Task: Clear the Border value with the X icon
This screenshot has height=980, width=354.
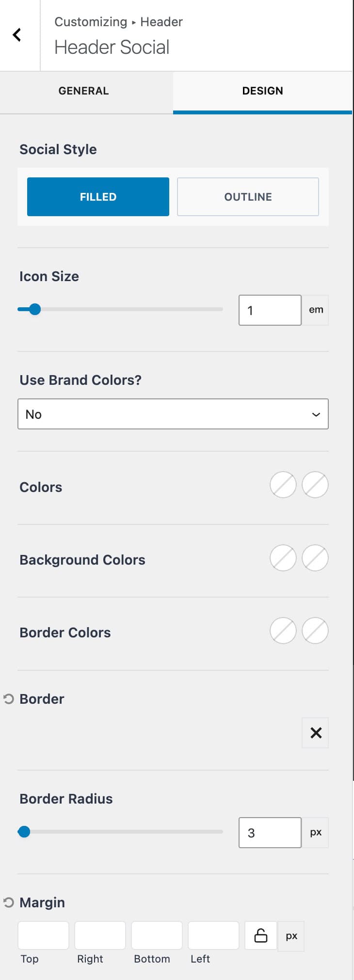Action: [315, 733]
